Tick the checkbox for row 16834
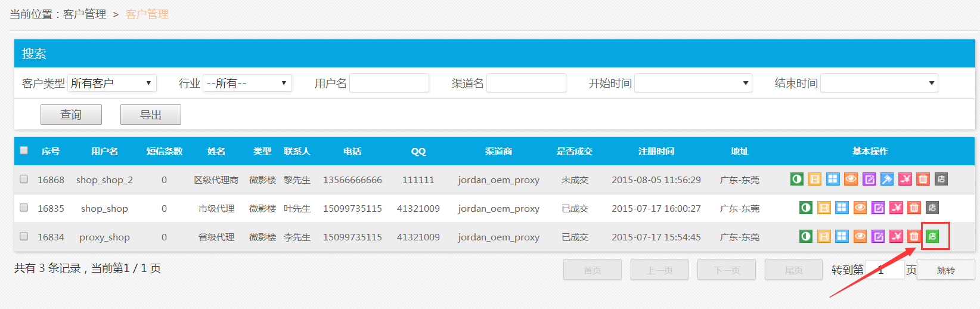980x309 pixels. (x=24, y=236)
